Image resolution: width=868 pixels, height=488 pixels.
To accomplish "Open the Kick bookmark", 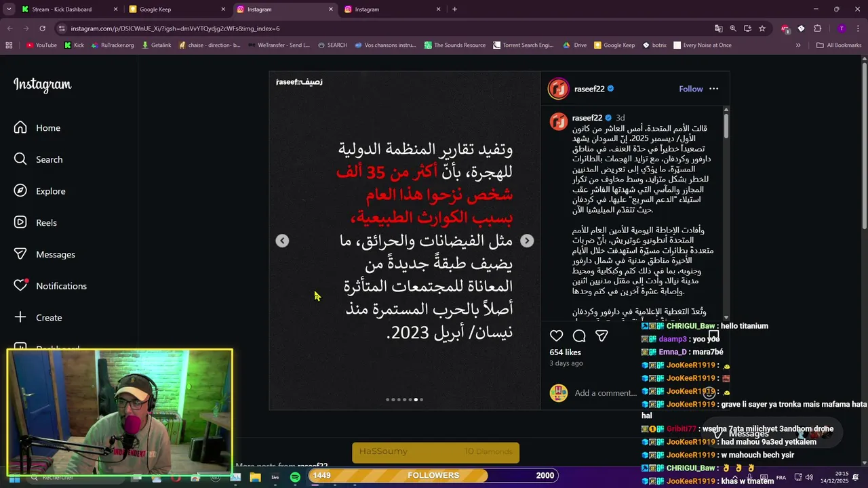I will coord(74,45).
